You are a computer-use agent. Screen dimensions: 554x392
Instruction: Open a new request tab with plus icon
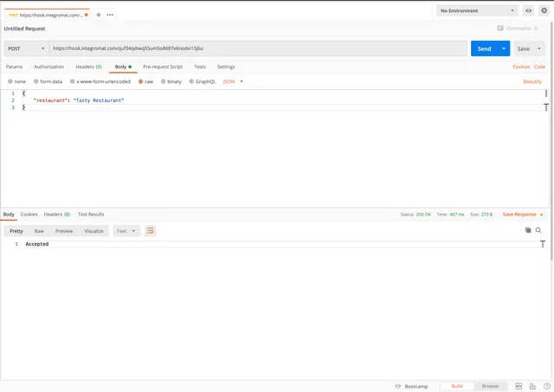click(x=99, y=15)
